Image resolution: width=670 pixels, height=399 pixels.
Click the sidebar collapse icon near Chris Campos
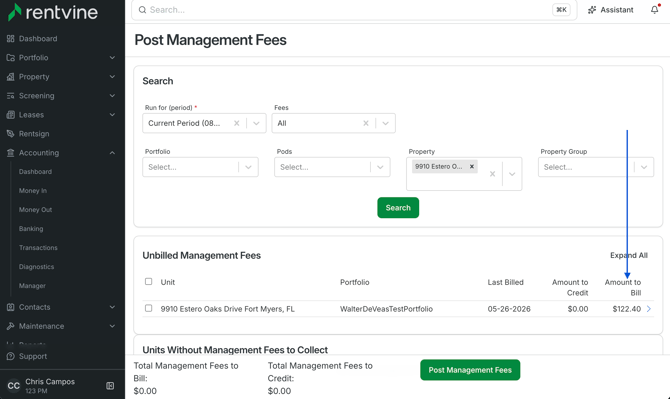click(x=110, y=386)
